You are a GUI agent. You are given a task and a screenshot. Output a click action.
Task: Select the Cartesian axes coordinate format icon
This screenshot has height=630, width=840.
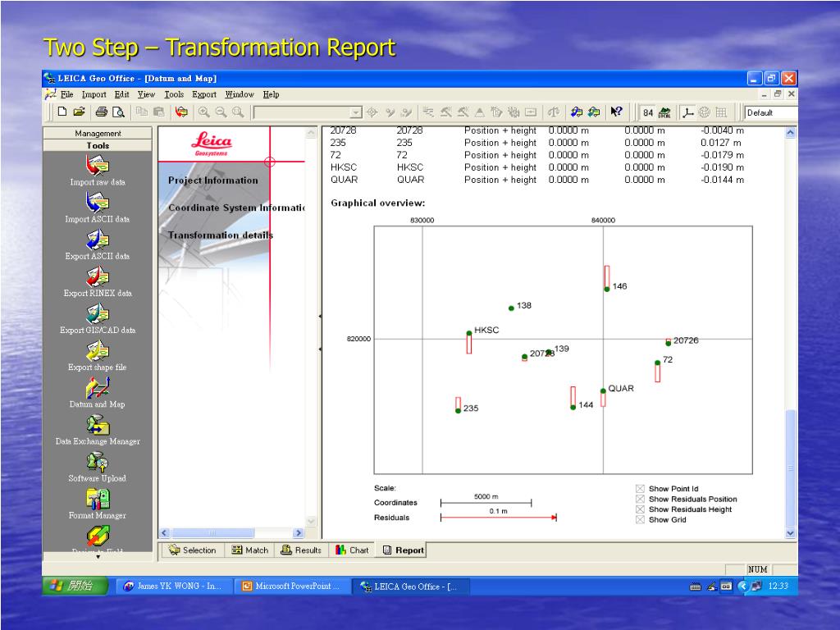(688, 112)
